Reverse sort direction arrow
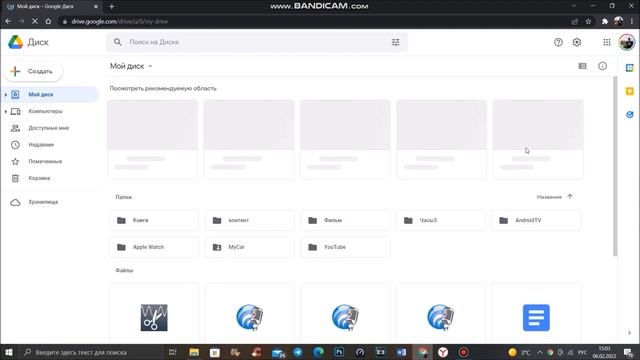The width and height of the screenshot is (640, 360). [570, 197]
